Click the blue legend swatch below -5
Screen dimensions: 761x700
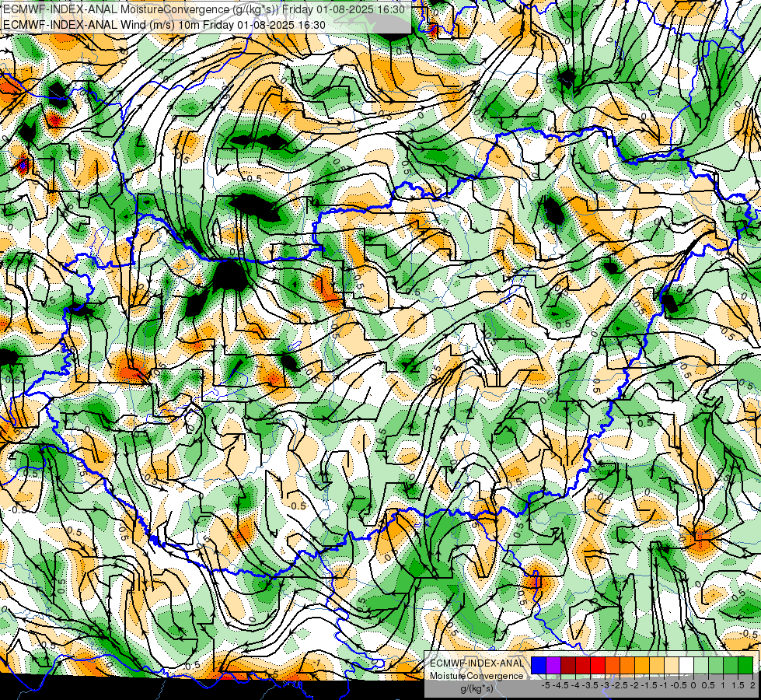(539, 665)
